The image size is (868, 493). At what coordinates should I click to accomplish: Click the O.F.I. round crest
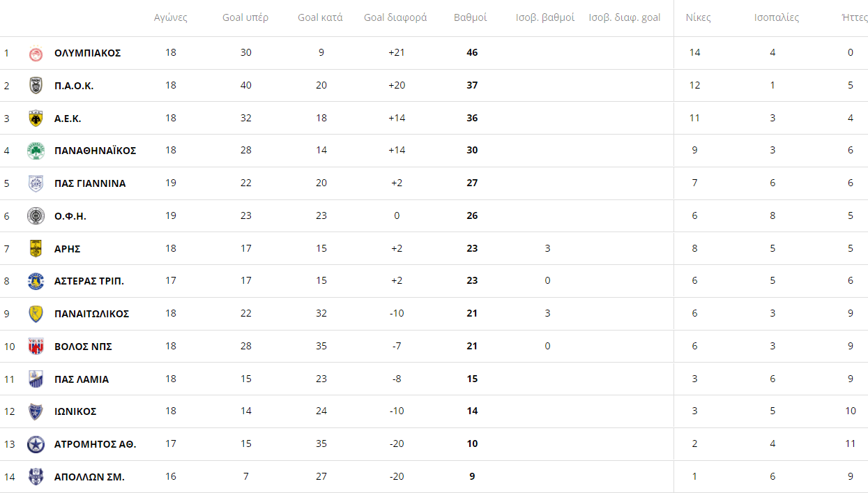(36, 216)
